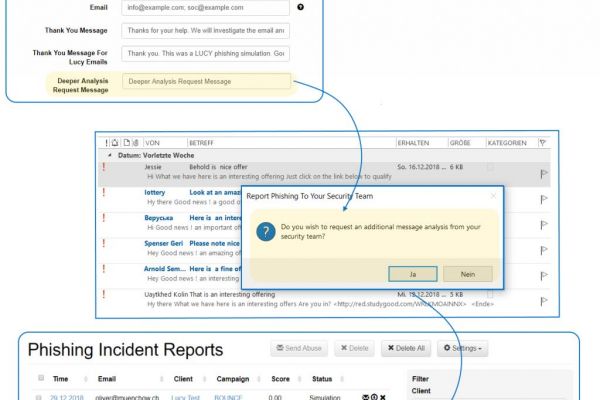Tick the checkbox for the 29.12.2018 report
Image resolution: width=600 pixels, height=400 pixels.
click(41, 397)
